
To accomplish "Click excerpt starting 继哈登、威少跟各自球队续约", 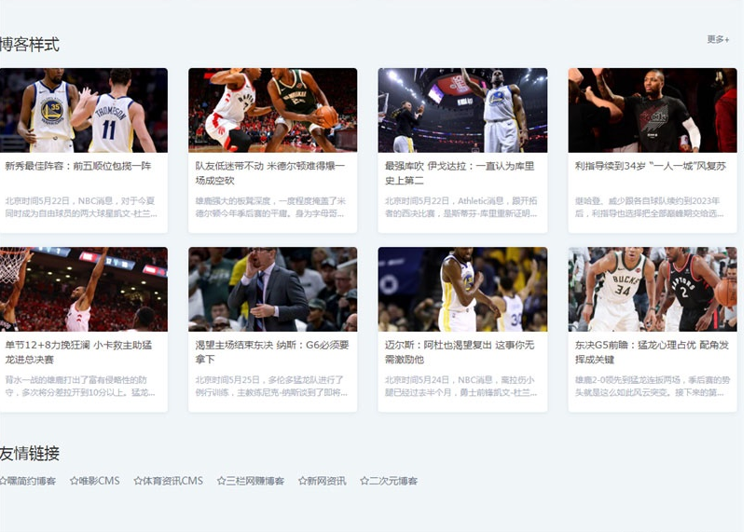I will pyautogui.click(x=649, y=207).
